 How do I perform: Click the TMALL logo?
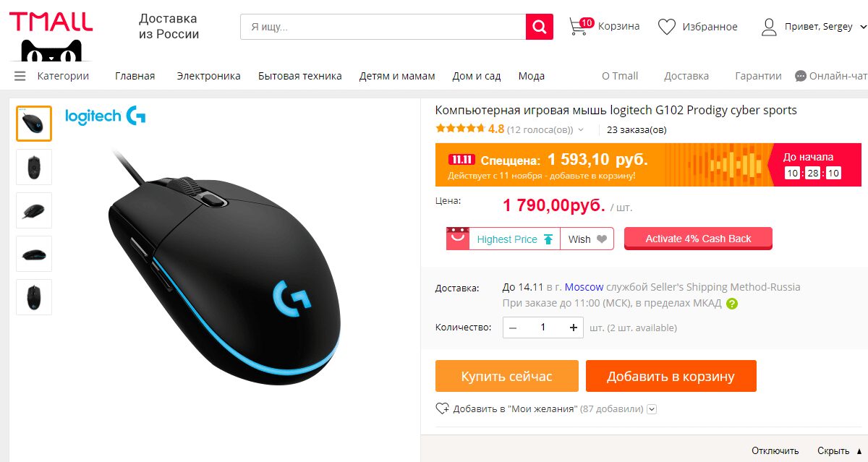tap(51, 21)
